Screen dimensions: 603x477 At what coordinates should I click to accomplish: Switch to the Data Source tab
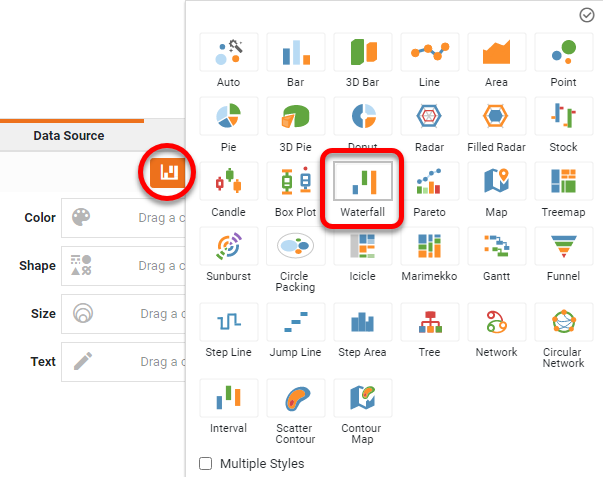(x=68, y=135)
